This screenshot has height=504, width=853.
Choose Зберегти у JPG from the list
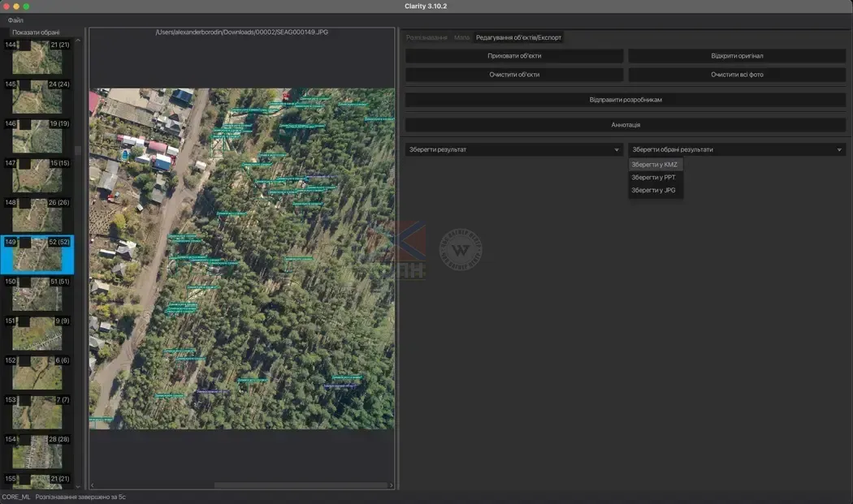[x=656, y=190]
